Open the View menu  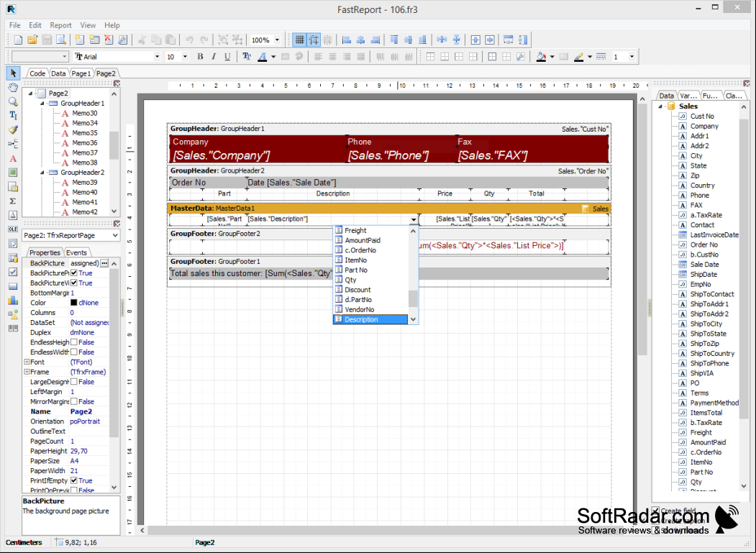pos(88,25)
